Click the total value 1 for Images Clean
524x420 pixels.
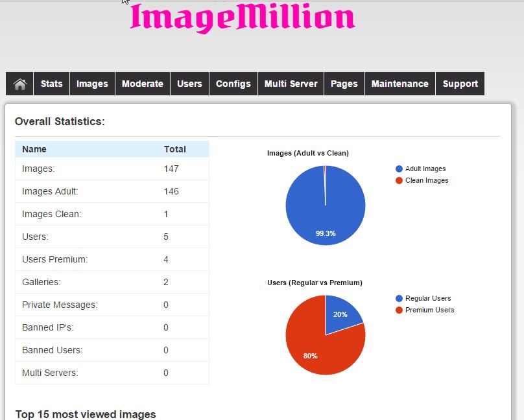click(x=166, y=214)
